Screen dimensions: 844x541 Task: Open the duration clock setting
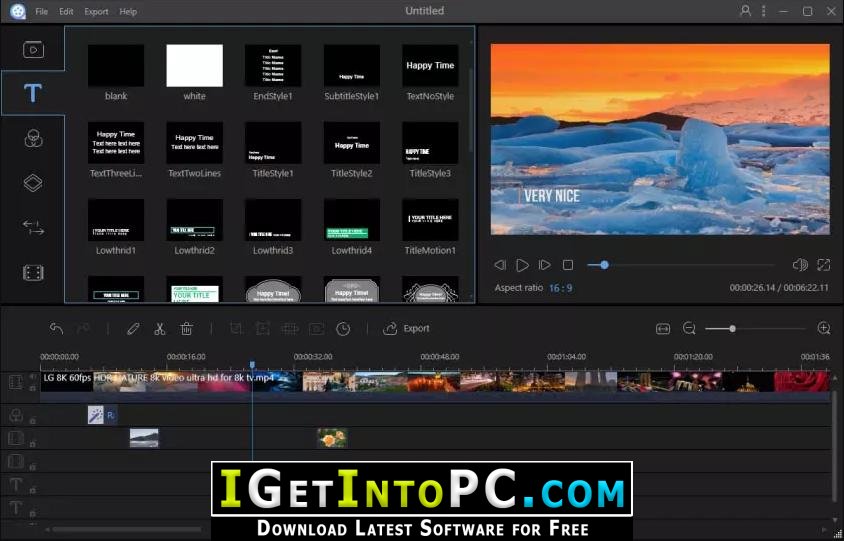343,328
